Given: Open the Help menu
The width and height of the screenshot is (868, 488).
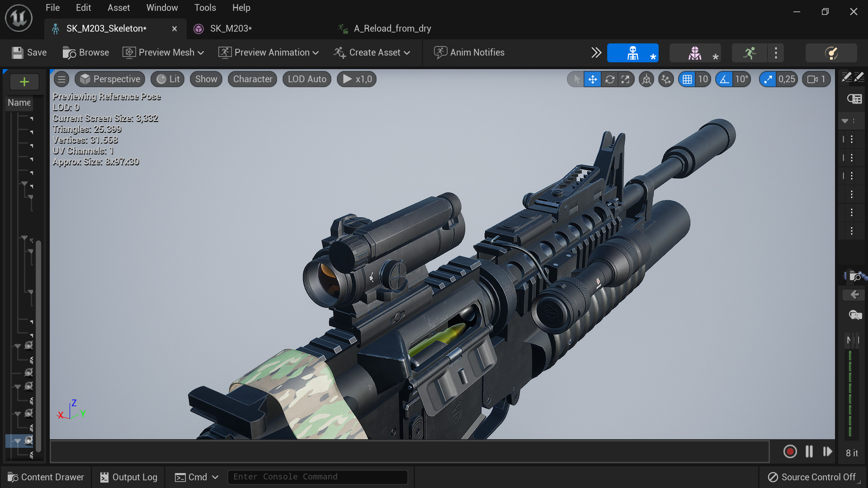Looking at the screenshot, I should click(241, 8).
